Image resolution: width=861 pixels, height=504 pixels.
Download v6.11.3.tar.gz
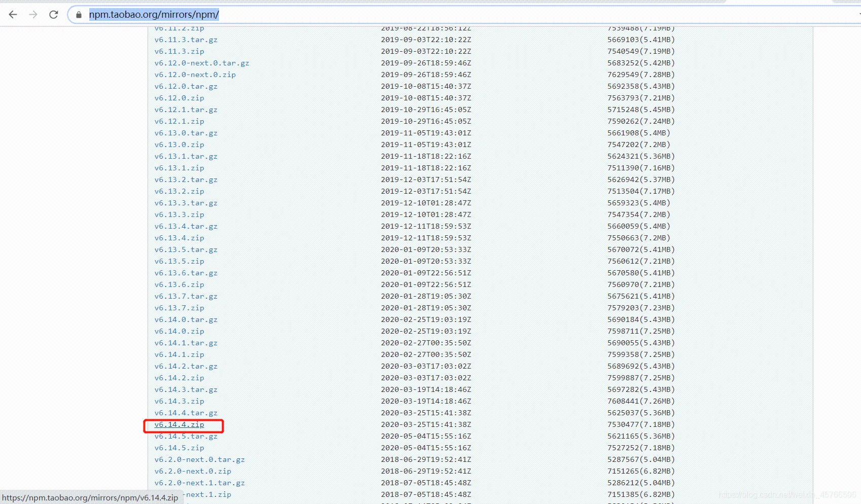click(186, 40)
